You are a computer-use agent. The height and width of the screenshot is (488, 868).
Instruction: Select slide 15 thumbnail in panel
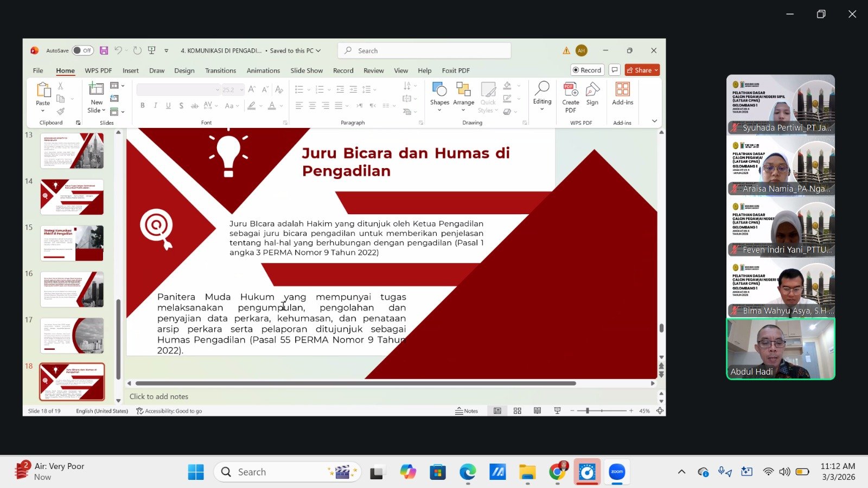pyautogui.click(x=72, y=243)
